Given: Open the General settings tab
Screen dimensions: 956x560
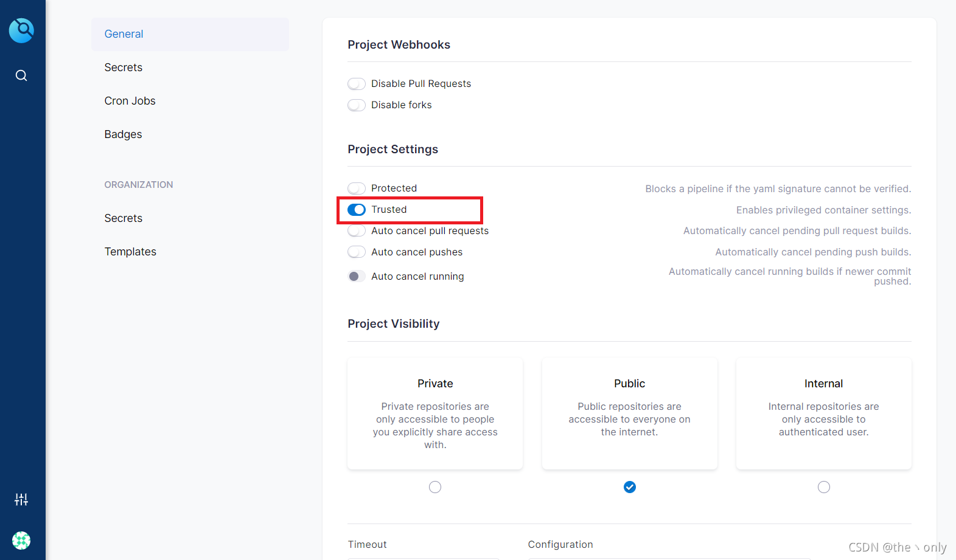Looking at the screenshot, I should coord(190,34).
